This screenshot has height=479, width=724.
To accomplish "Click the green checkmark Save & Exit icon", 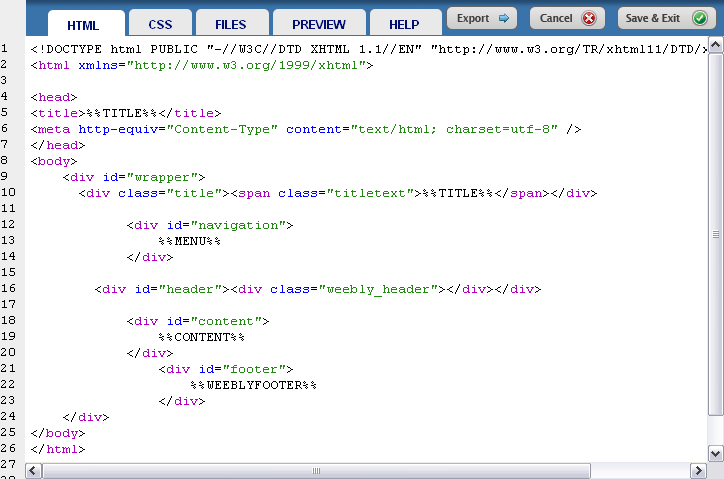I will (699, 18).
